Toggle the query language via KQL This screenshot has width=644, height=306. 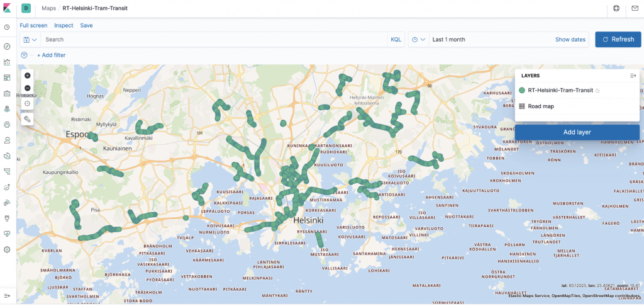click(396, 40)
